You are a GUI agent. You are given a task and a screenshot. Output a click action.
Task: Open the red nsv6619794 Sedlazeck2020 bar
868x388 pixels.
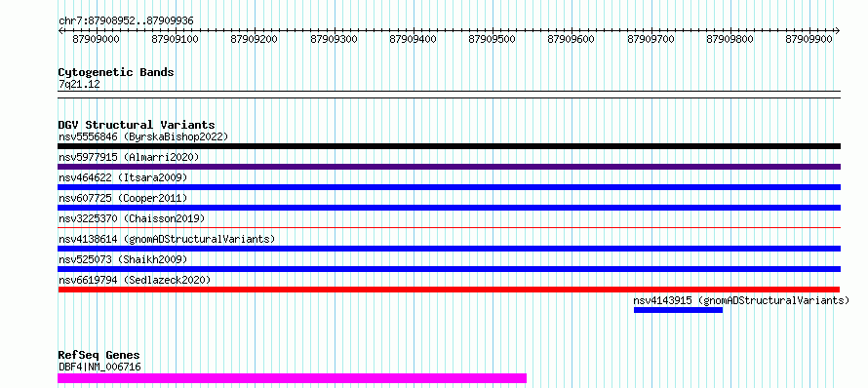tap(449, 290)
